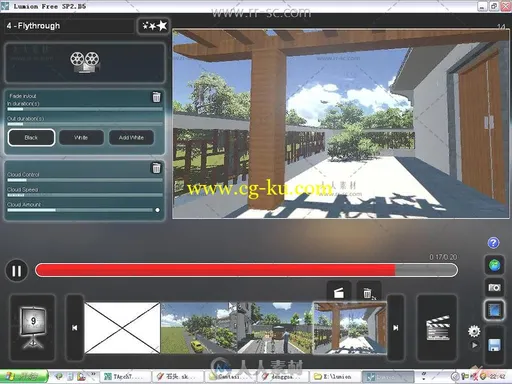This screenshot has width=512, height=384.
Task: Switch to build mode globe icon
Action: click(494, 265)
